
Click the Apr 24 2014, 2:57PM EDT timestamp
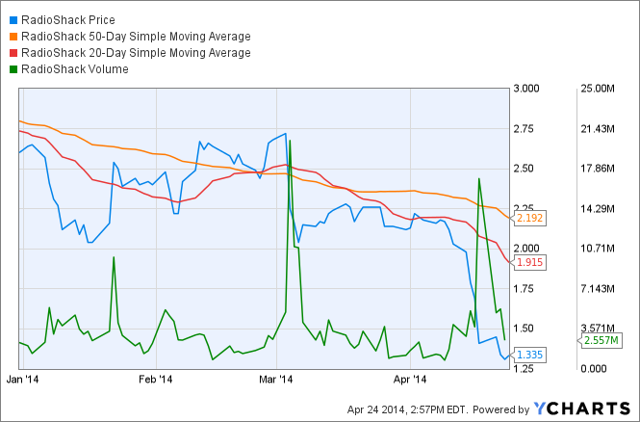(x=408, y=409)
